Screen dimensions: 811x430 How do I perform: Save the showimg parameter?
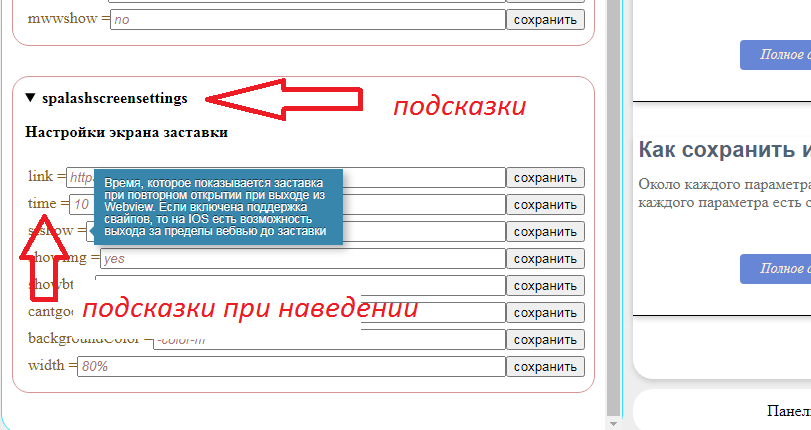545,258
